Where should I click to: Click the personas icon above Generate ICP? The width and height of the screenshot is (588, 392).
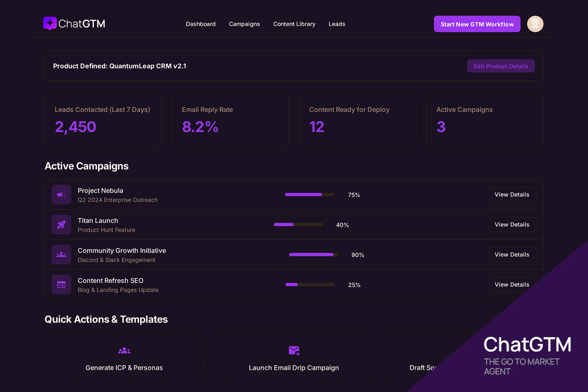pos(124,350)
